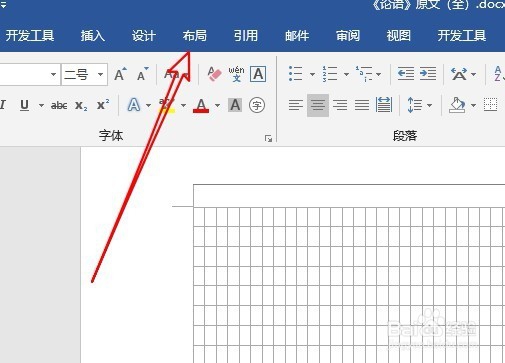The width and height of the screenshot is (505, 363).
Task: Switch to the 插入 ribbon tab
Action: (93, 35)
